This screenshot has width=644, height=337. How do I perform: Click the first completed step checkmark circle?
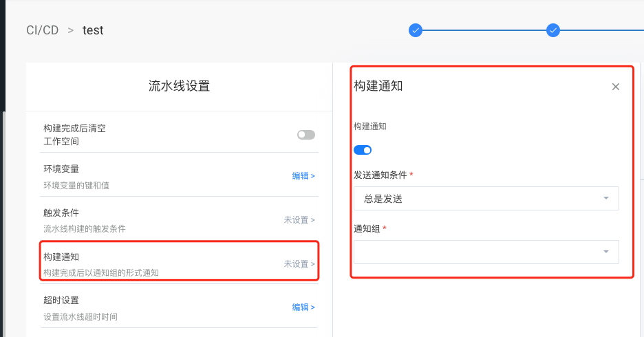(x=415, y=30)
